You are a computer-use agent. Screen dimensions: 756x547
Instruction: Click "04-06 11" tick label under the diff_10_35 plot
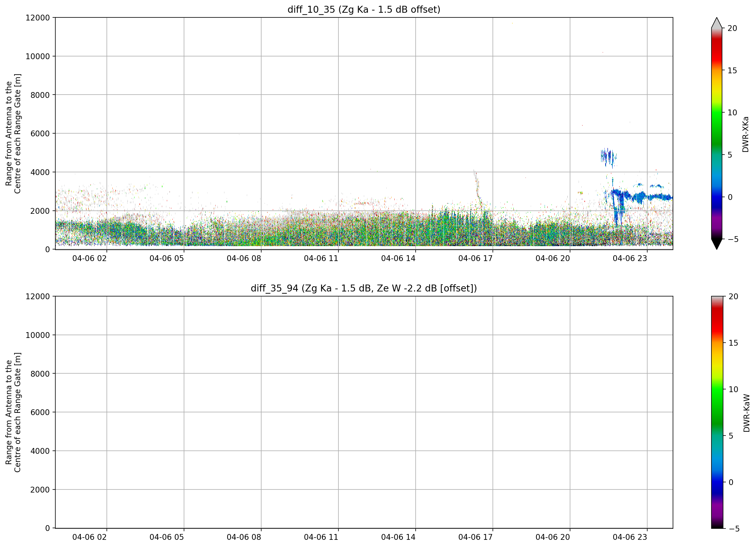321,259
